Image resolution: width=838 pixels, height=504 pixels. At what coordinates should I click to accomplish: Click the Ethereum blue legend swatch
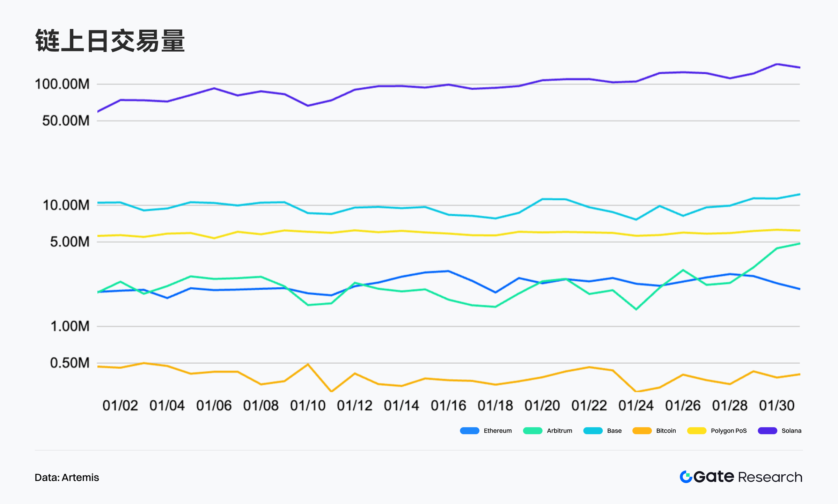click(469, 431)
